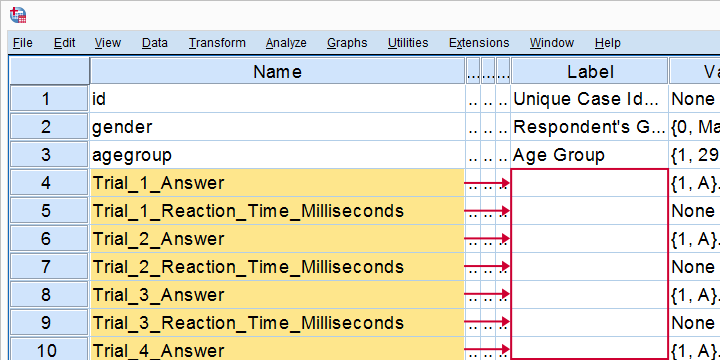Click the empty Label cell for Trial_1_Answer
The image size is (720, 360).
590,183
